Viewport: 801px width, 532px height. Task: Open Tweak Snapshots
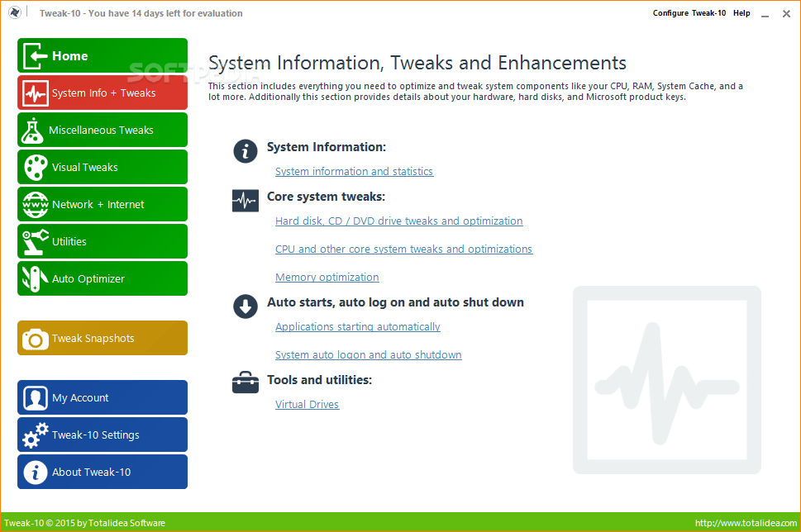[x=103, y=338]
